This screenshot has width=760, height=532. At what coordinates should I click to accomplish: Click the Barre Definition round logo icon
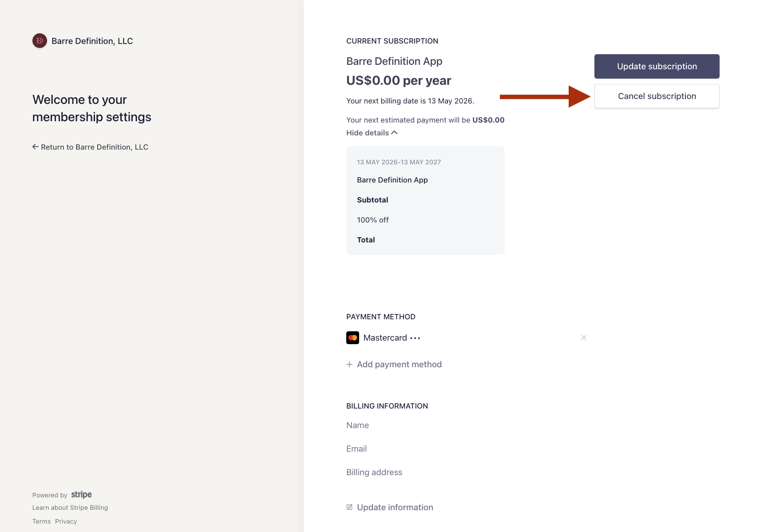[40, 41]
